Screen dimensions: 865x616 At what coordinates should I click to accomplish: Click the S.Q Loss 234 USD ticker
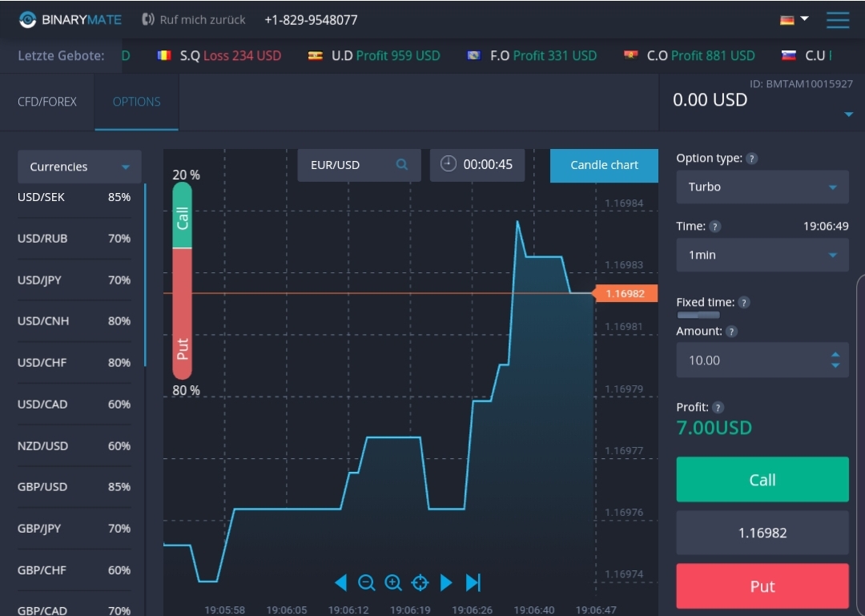(219, 56)
